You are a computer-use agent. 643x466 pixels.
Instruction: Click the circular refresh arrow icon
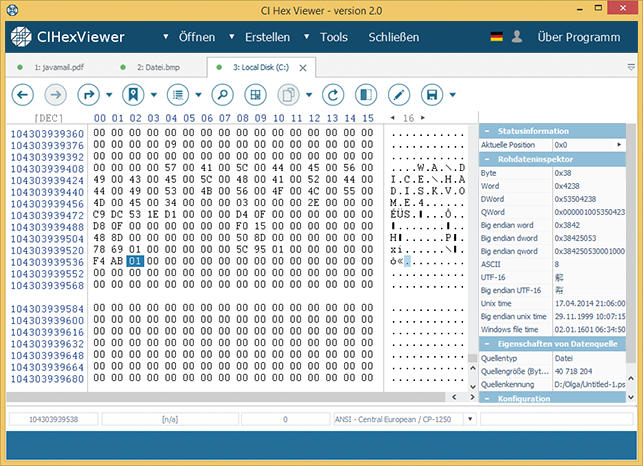(x=333, y=95)
